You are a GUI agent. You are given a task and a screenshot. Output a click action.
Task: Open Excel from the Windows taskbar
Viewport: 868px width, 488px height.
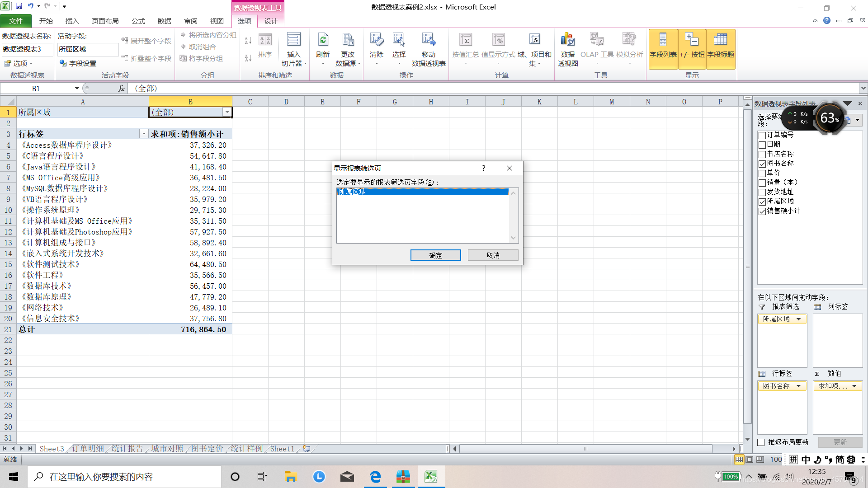[431, 477]
